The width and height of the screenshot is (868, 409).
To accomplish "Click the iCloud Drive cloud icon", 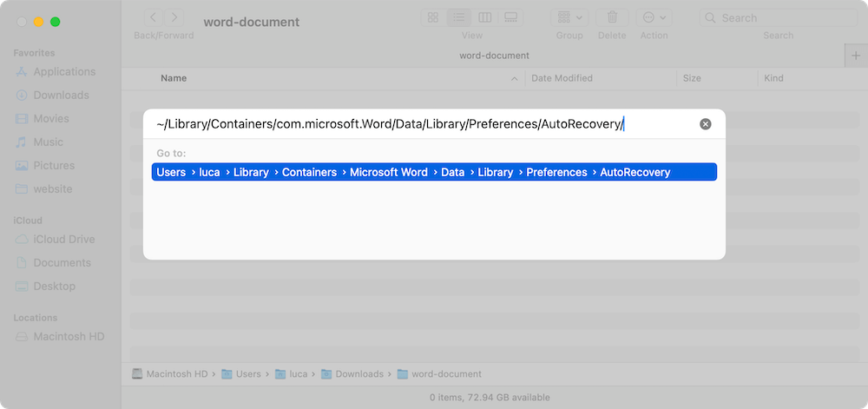I will point(22,240).
